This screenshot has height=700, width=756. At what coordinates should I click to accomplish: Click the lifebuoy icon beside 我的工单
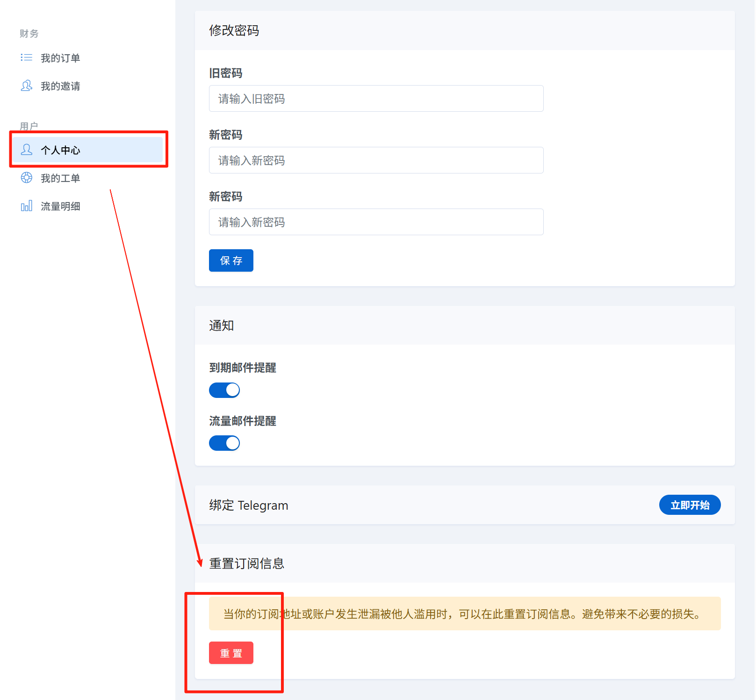27,178
